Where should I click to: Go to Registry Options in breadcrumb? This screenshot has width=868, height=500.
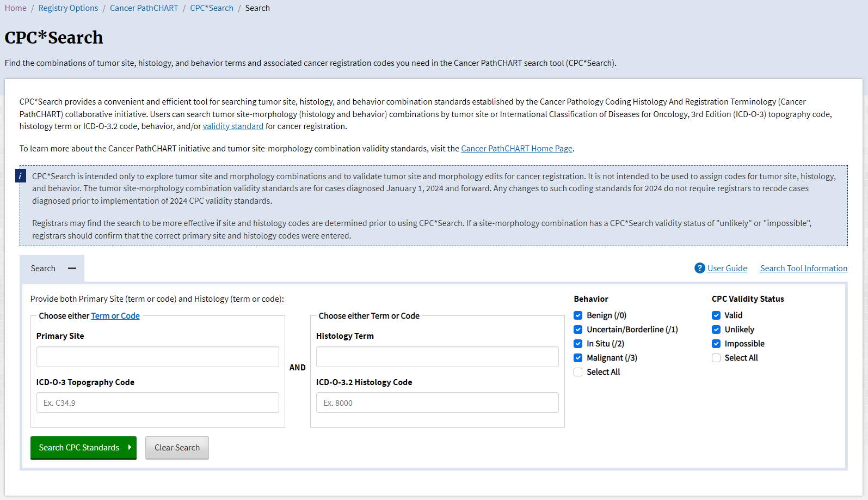pos(68,8)
